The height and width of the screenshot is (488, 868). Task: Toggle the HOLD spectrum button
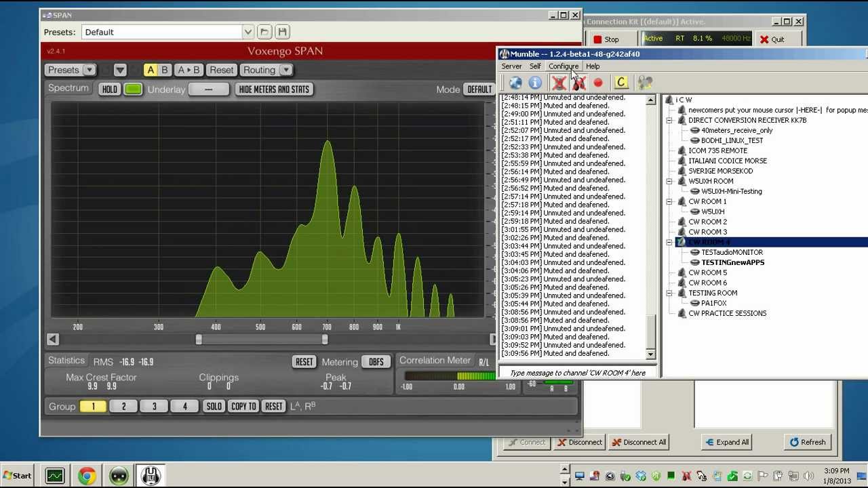(x=109, y=89)
